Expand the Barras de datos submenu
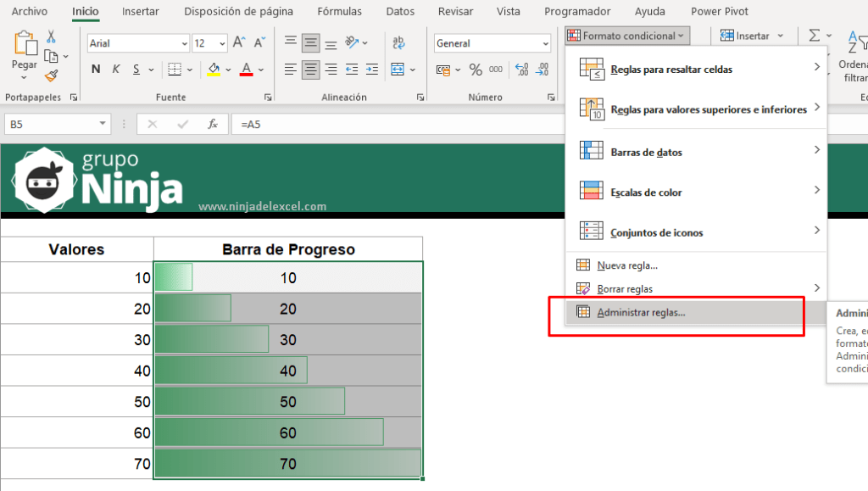868x491 pixels. (697, 151)
